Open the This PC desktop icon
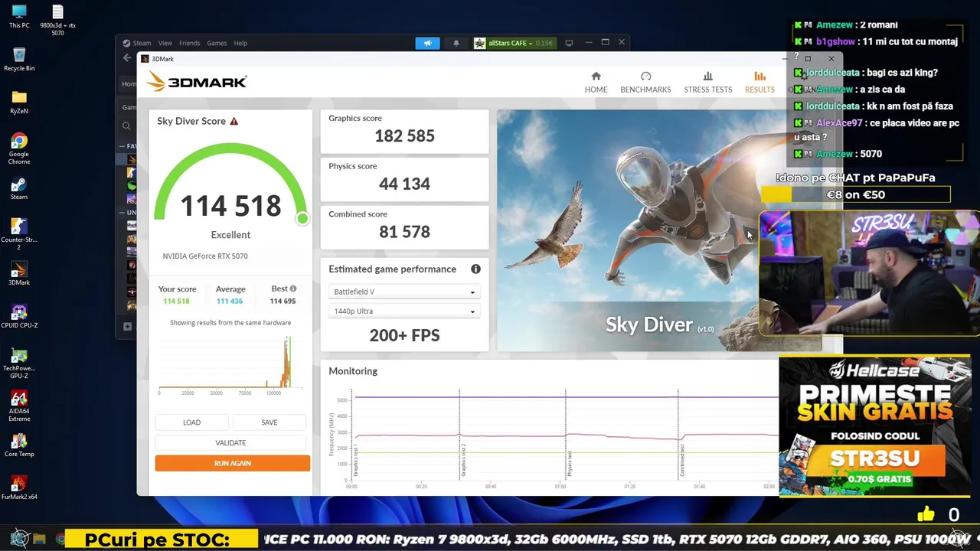 [x=19, y=17]
